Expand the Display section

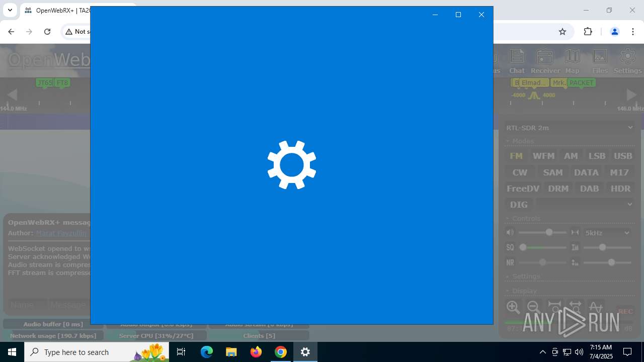tap(521, 291)
